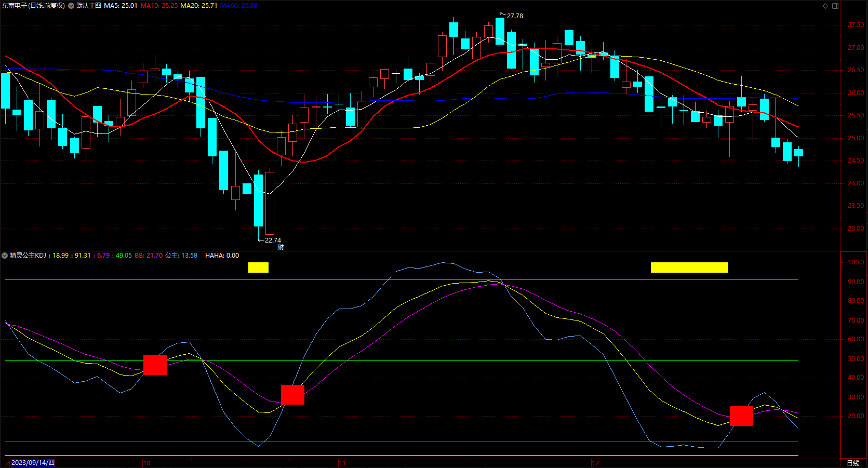Click the red square signal near October
Image resolution: width=868 pixels, height=468 pixels.
pos(155,365)
